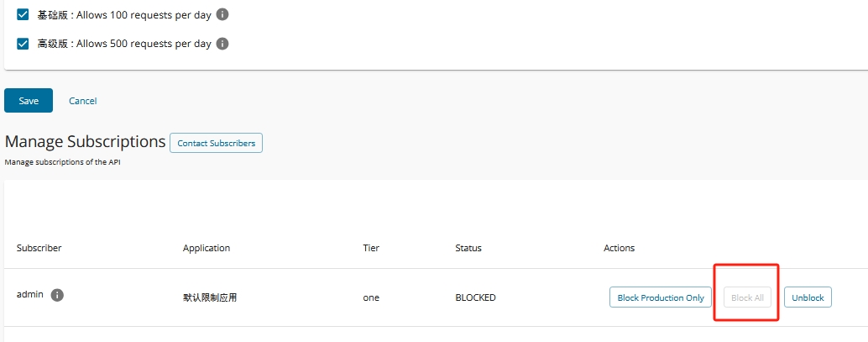Click Block Production Only for admin
The width and height of the screenshot is (868, 342).
(661, 297)
